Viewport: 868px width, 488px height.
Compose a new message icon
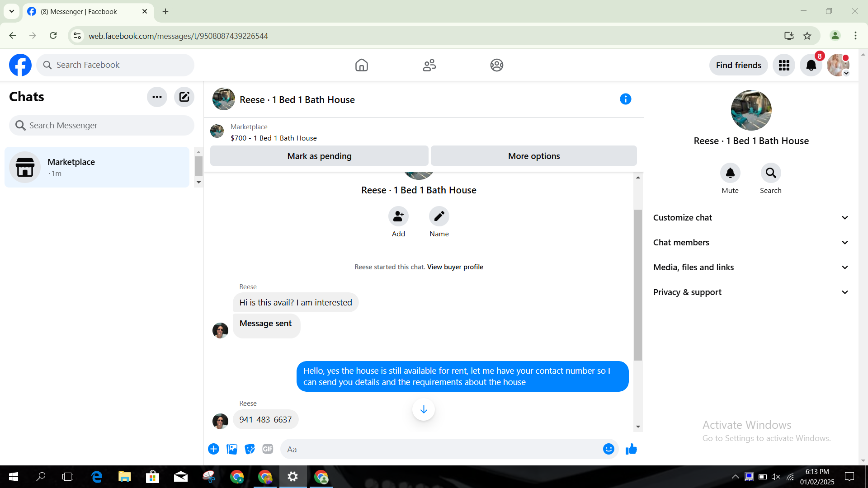(184, 97)
